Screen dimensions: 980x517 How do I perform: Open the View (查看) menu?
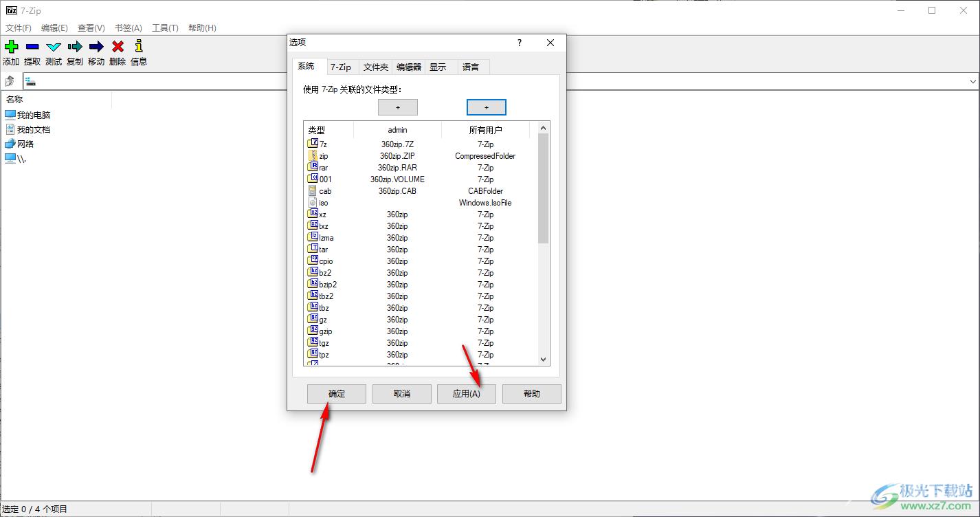click(91, 28)
